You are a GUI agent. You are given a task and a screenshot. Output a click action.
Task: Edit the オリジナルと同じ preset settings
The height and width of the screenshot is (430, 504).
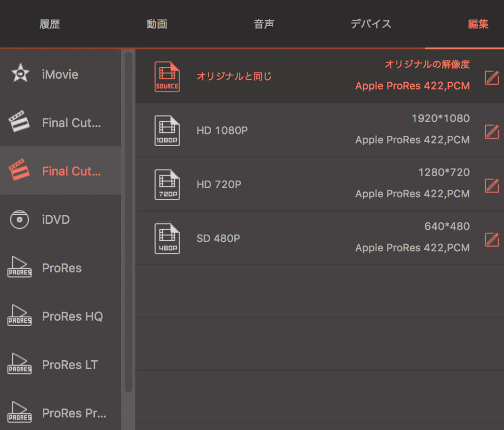[x=492, y=78]
